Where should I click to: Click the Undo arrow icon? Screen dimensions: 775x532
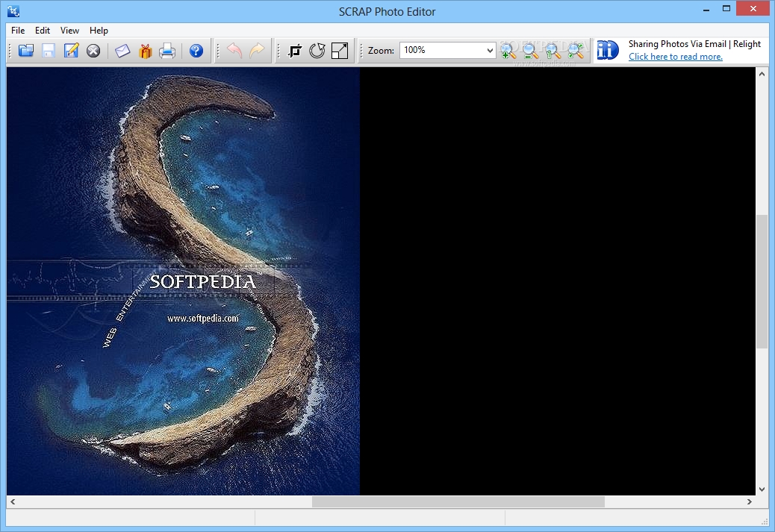[234, 51]
